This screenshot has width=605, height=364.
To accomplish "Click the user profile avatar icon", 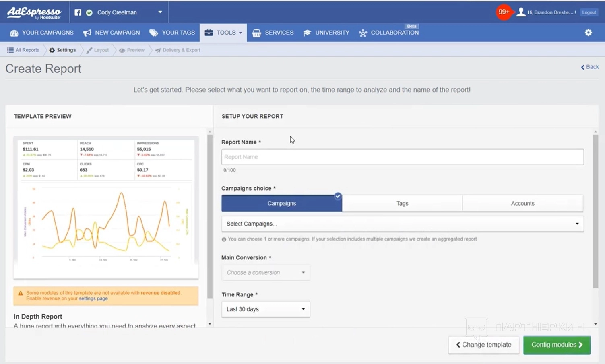I will point(521,12).
